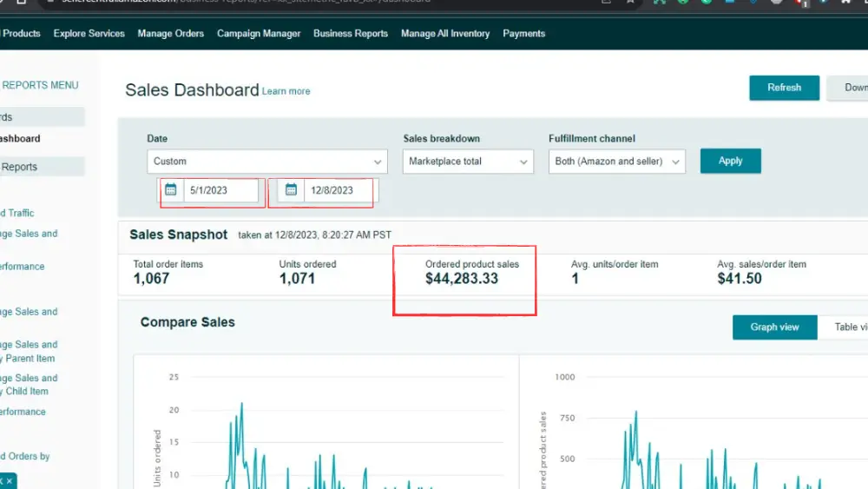Screen dimensions: 868x489
Task: Switch to Table view
Action: click(x=846, y=327)
